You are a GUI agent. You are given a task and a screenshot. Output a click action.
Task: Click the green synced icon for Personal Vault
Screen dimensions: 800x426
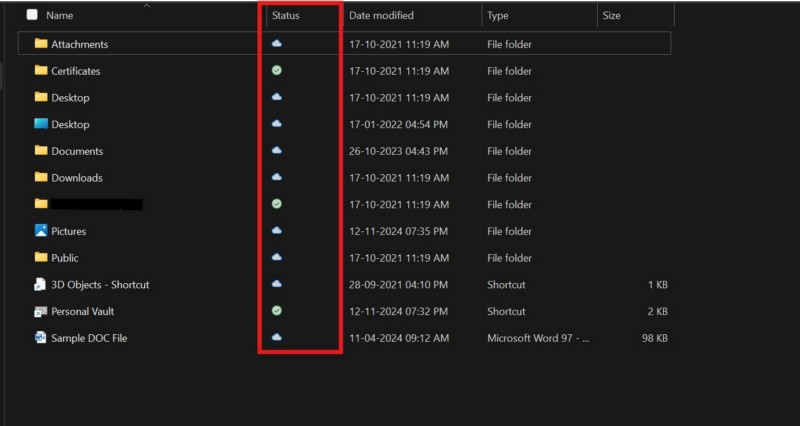pyautogui.click(x=277, y=311)
